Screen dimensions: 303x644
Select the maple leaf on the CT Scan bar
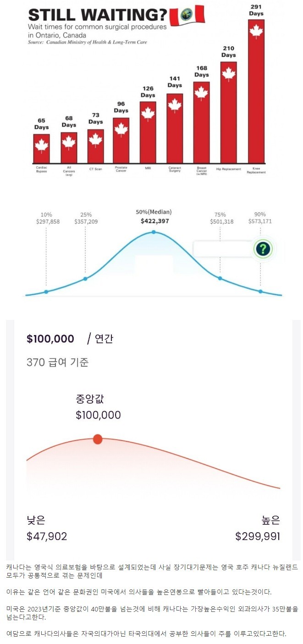click(95, 139)
